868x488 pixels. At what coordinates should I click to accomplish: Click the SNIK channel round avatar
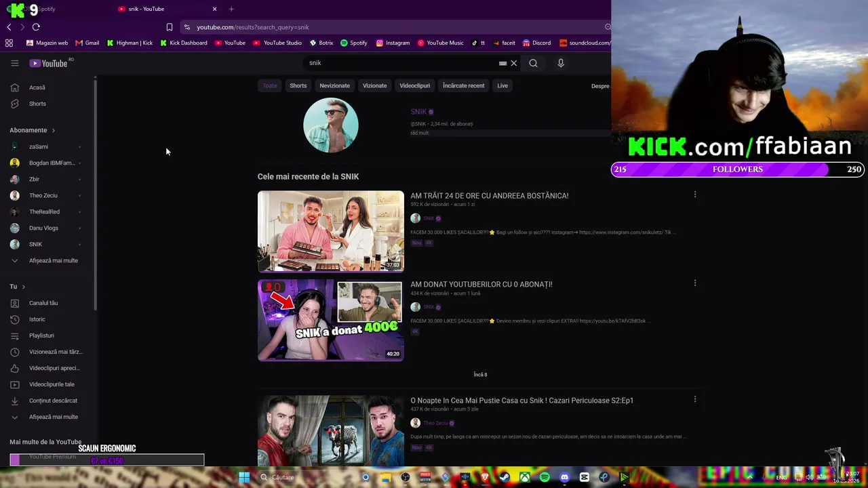331,125
